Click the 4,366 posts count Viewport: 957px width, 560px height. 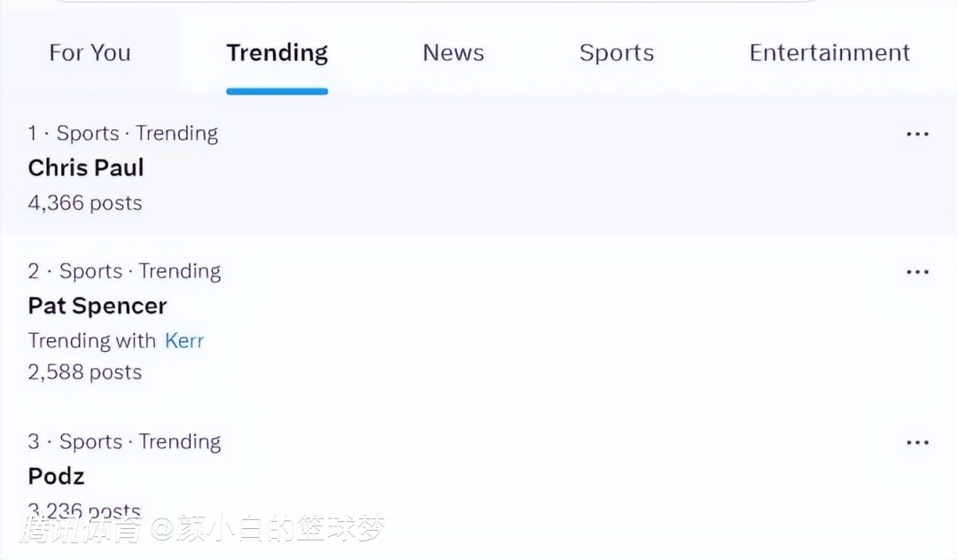(85, 203)
